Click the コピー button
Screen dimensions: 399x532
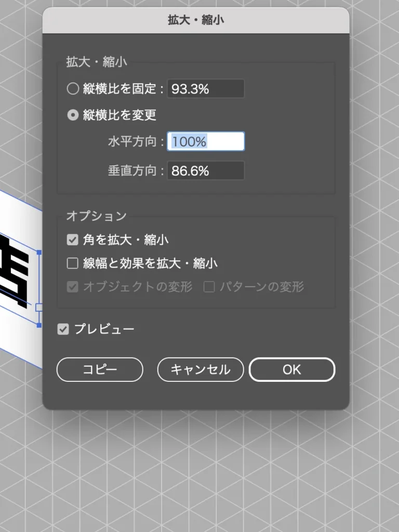pyautogui.click(x=100, y=369)
